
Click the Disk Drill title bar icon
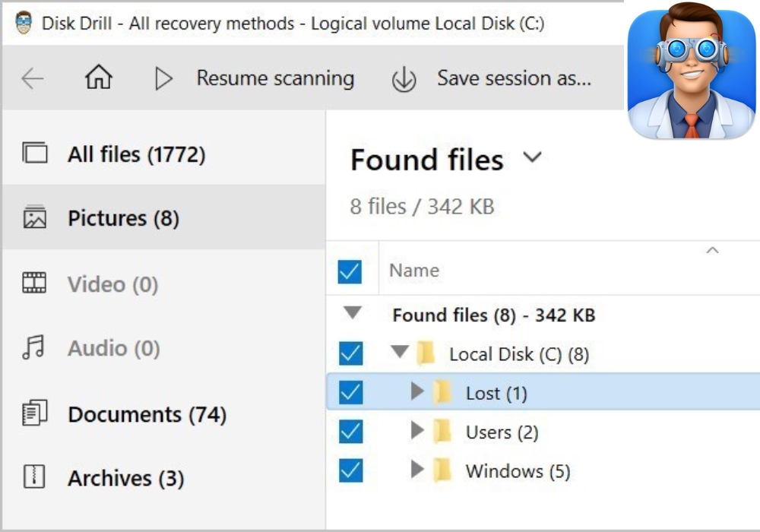pos(24,23)
